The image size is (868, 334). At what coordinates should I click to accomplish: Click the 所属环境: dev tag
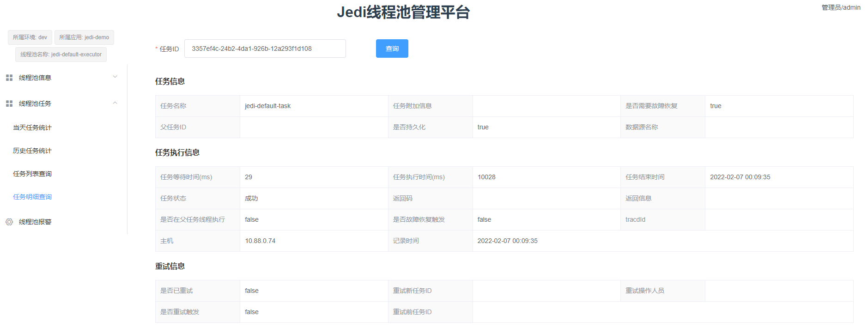coord(30,37)
